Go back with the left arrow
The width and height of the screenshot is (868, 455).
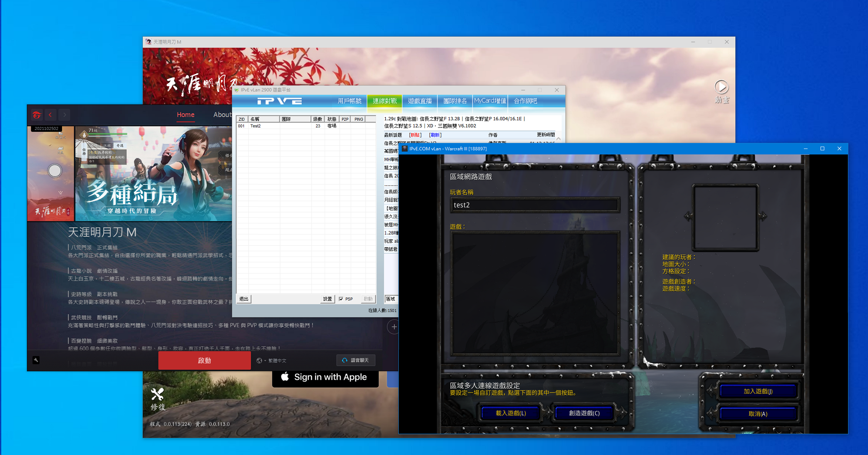[50, 115]
